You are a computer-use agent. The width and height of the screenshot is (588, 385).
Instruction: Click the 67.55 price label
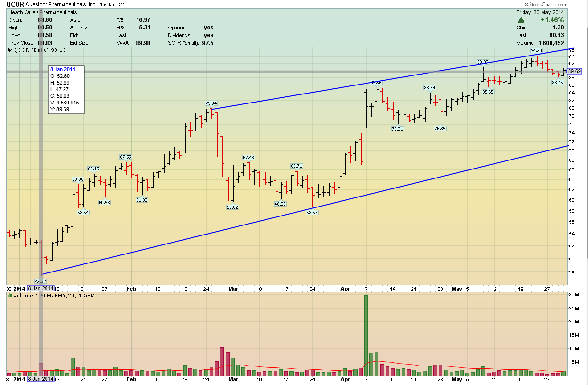click(126, 157)
